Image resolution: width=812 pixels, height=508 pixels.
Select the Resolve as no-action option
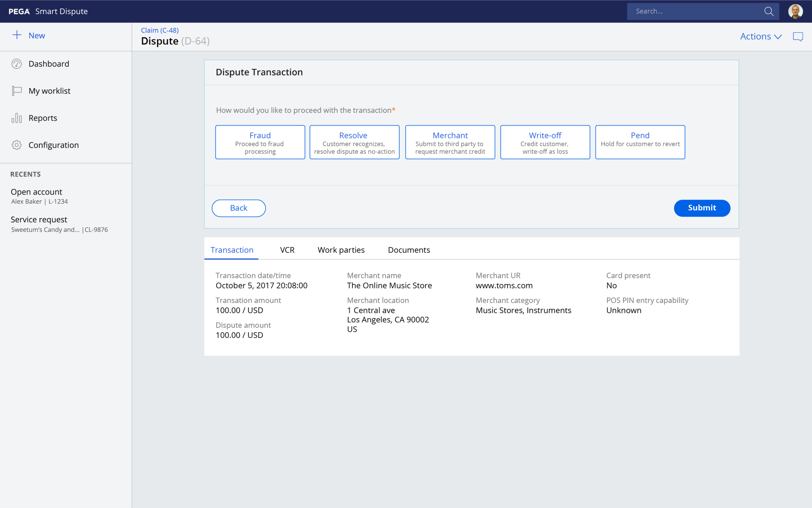point(354,142)
